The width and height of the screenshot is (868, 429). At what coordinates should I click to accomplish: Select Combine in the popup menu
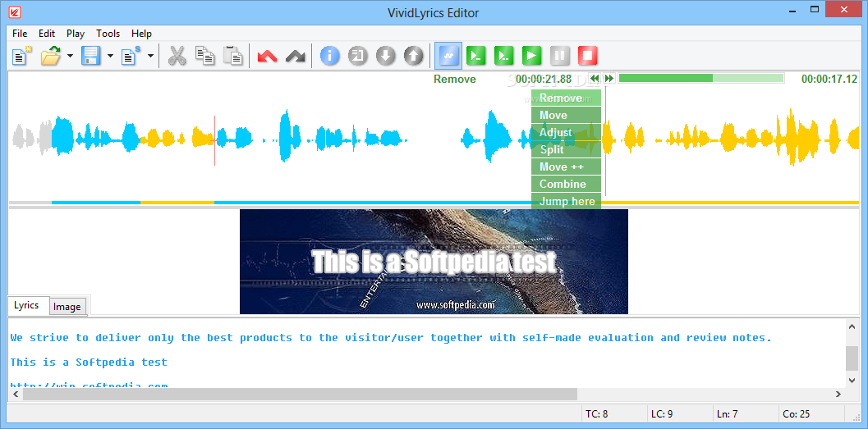(566, 184)
